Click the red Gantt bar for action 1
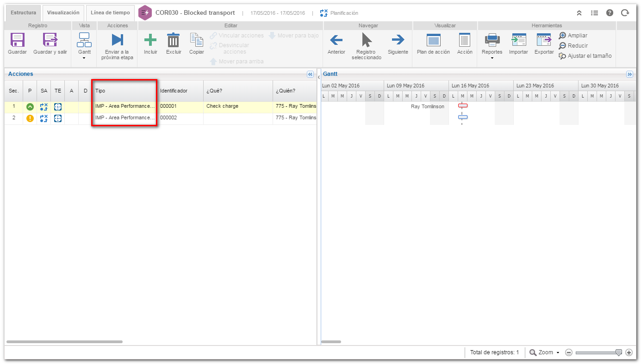Screen dimensions: 641x364 tap(463, 105)
